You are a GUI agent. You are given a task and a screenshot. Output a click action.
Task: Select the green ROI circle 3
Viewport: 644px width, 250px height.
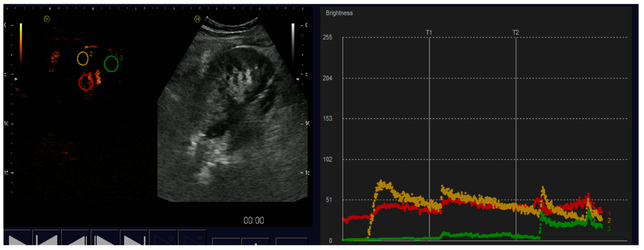[x=111, y=64]
